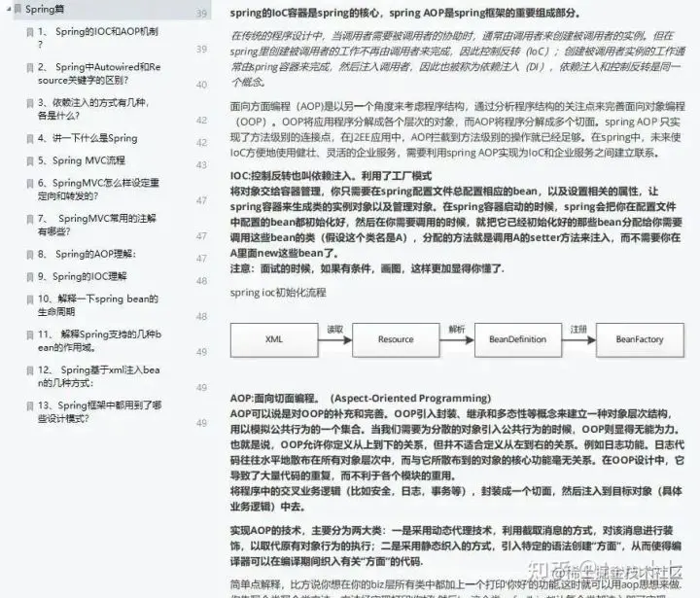Click the 注册 arrow label in the diagram
Viewport: 700px width, 598px height.
tap(578, 330)
